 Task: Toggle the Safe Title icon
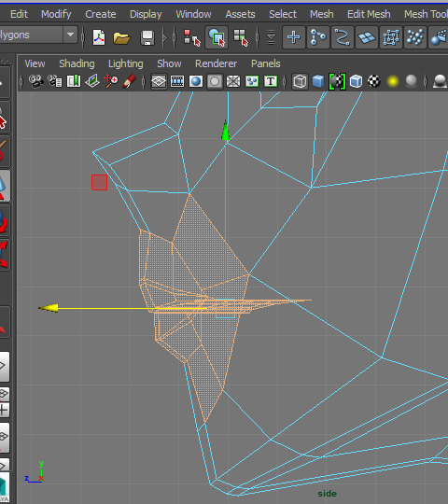point(271,81)
